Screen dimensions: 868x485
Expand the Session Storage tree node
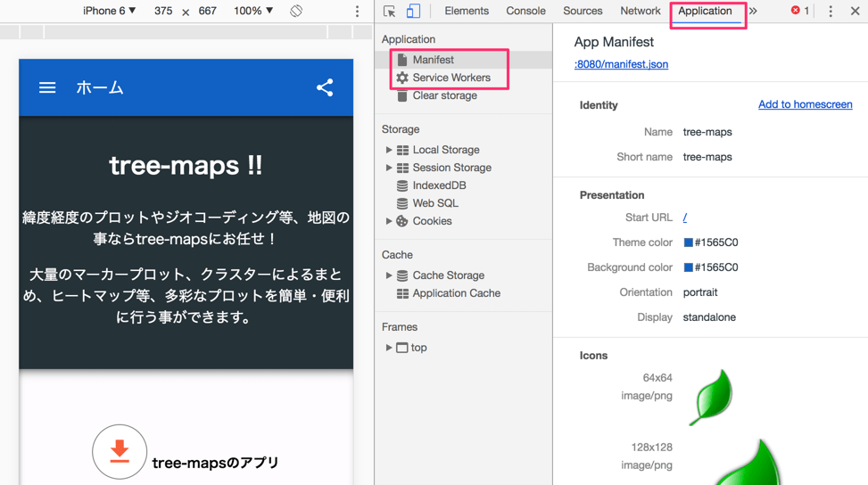tap(389, 168)
